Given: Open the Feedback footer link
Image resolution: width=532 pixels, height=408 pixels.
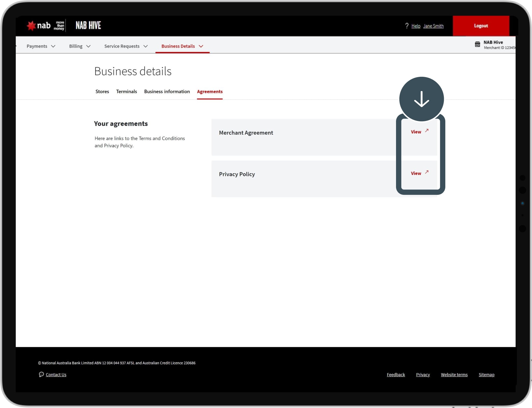Looking at the screenshot, I should (x=396, y=375).
